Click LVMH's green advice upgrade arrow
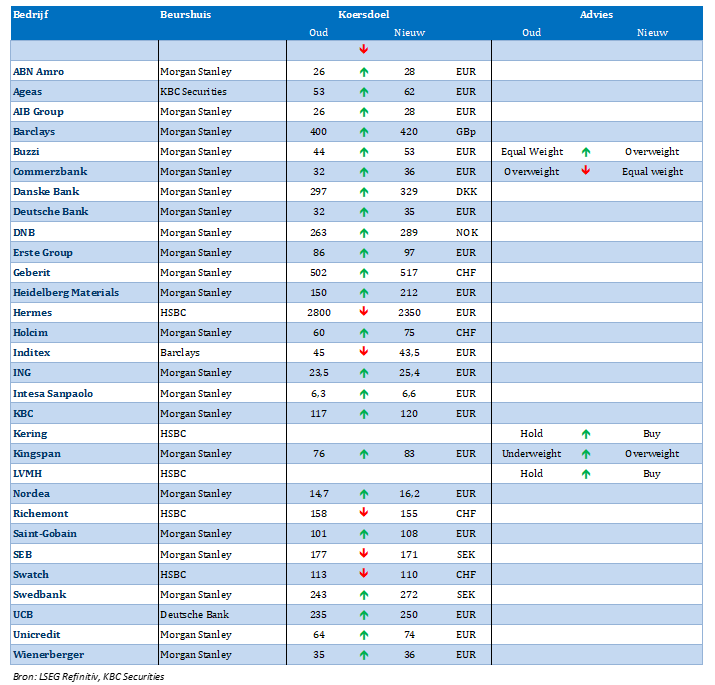The height and width of the screenshot is (685, 715). click(586, 474)
